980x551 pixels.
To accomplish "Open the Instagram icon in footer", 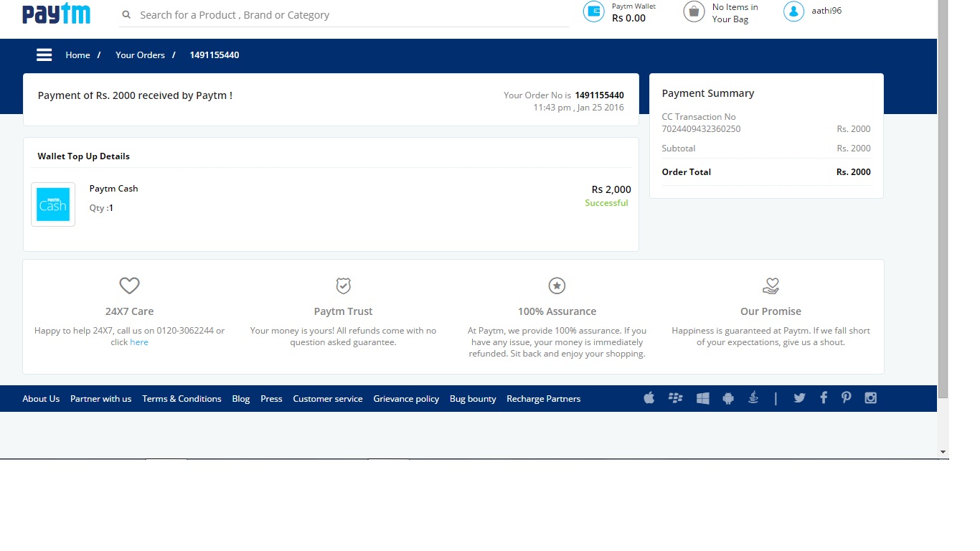I will click(871, 398).
